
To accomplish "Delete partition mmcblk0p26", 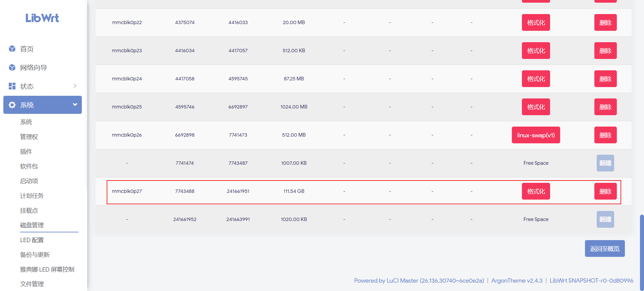I will pos(605,135).
